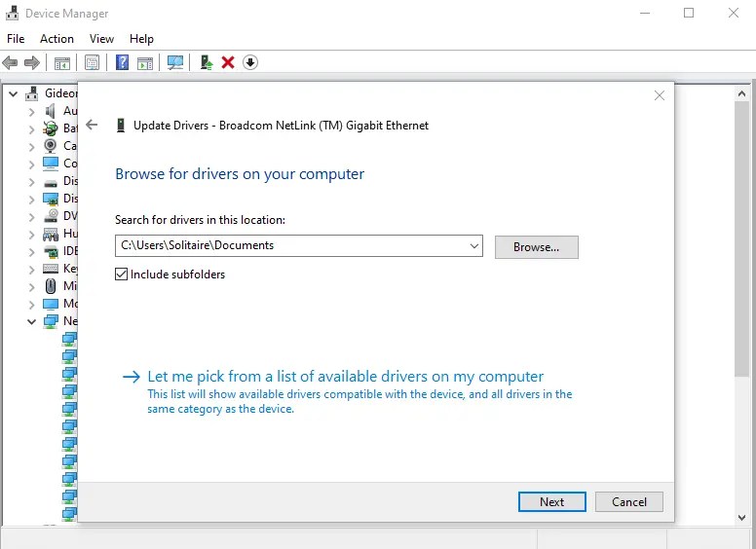
Task: Collapse the Network adapters (Ne) category chevron
Action: point(31,321)
